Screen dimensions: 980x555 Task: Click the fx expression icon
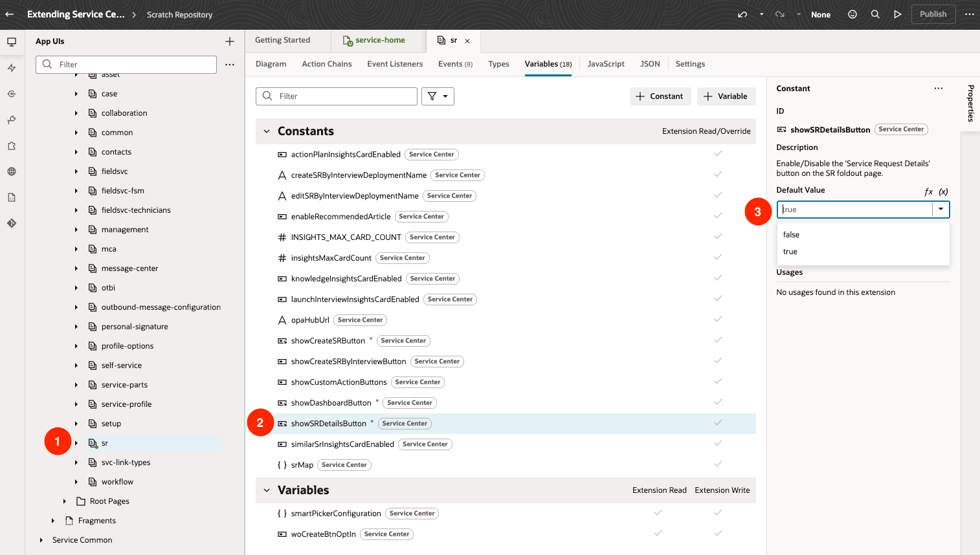click(x=928, y=191)
